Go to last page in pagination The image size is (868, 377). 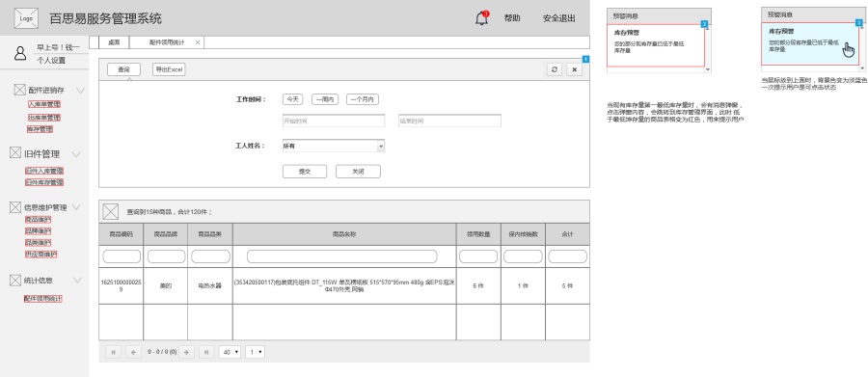[207, 352]
